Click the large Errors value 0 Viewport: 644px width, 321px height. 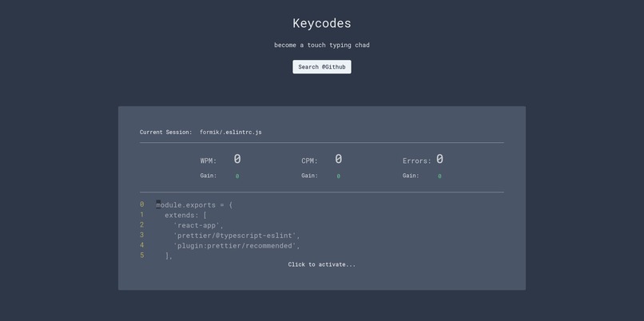pos(439,159)
